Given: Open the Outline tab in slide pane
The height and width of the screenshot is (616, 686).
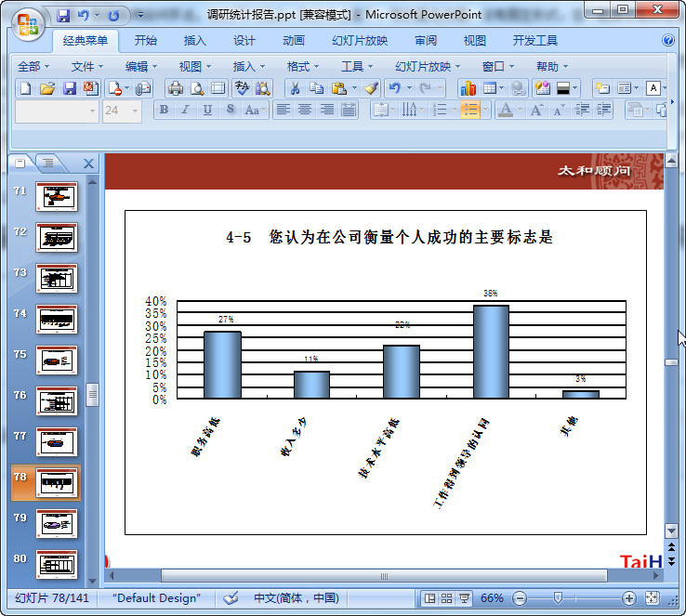Looking at the screenshot, I should pos(48,164).
